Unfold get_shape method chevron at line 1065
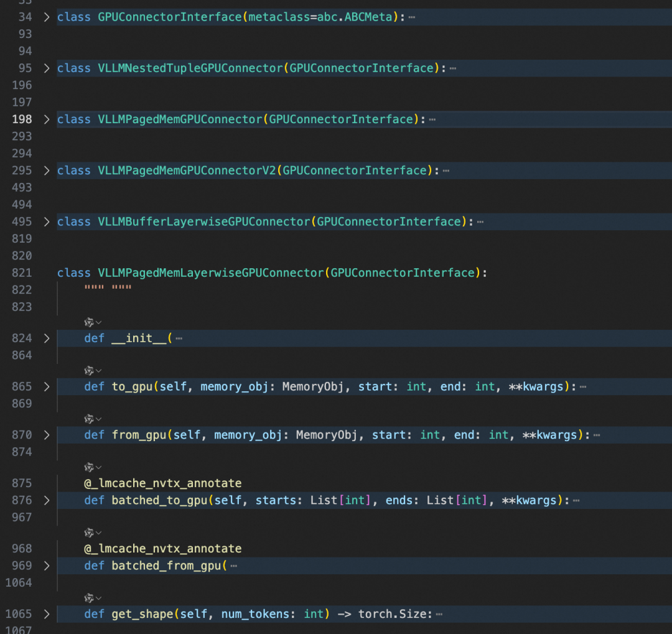This screenshot has height=634, width=672. (47, 614)
